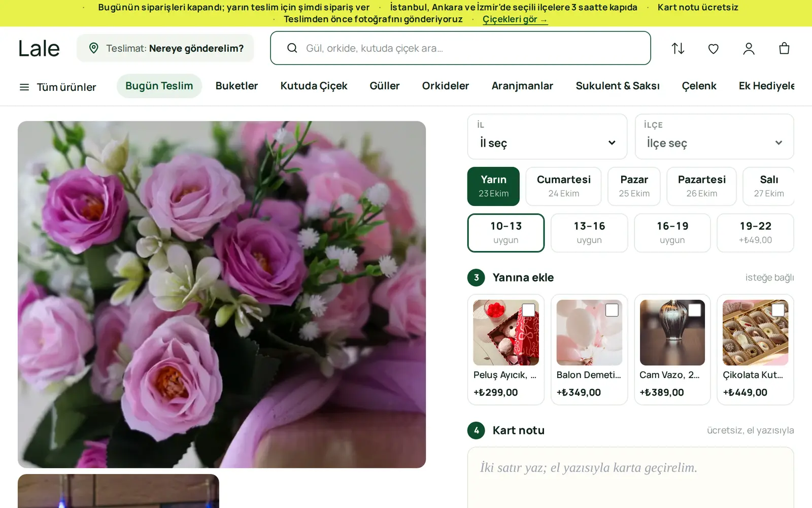
Task: Open the Çelenk category
Action: point(699,86)
